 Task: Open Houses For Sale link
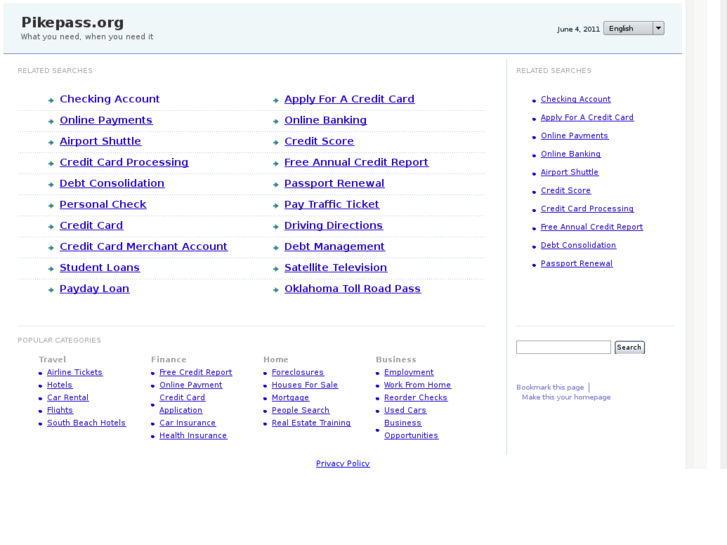coord(305,385)
